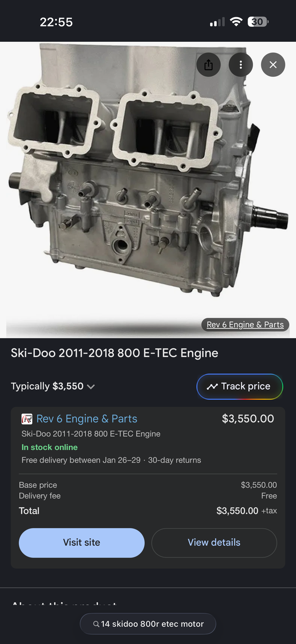Tap the Rev 6 Engine & Parts store logo
The image size is (296, 644).
27,419
